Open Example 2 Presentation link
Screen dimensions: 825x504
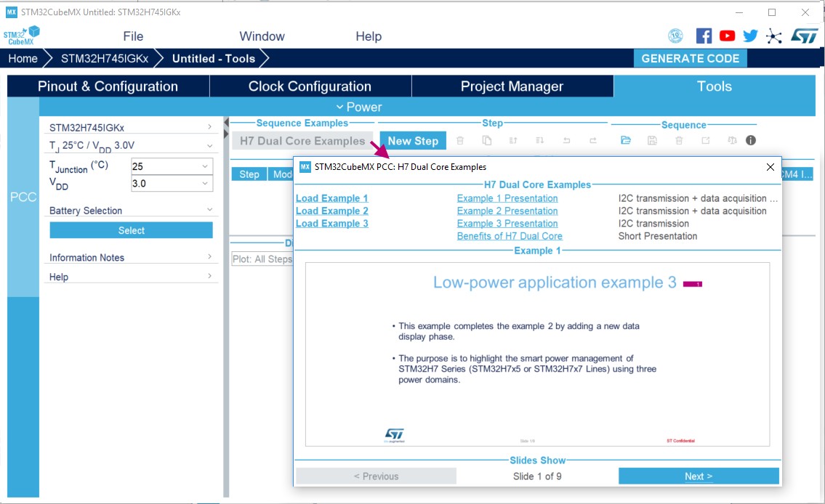click(507, 211)
